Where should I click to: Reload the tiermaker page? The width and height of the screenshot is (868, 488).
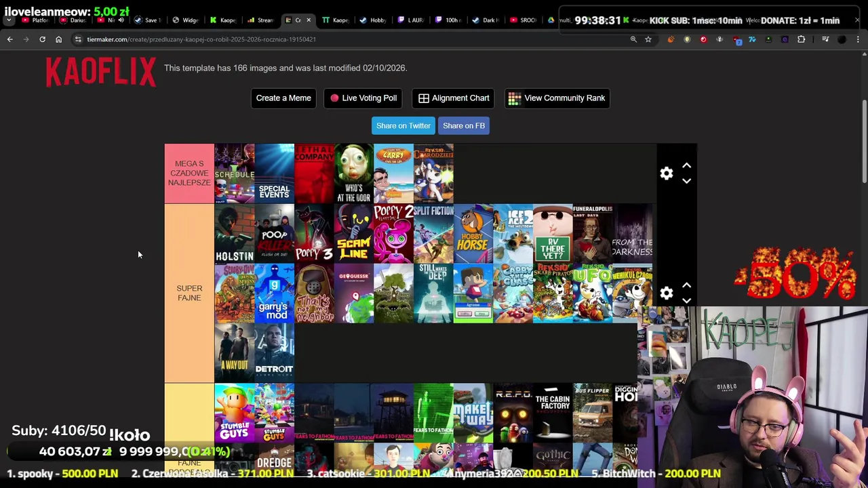[42, 39]
